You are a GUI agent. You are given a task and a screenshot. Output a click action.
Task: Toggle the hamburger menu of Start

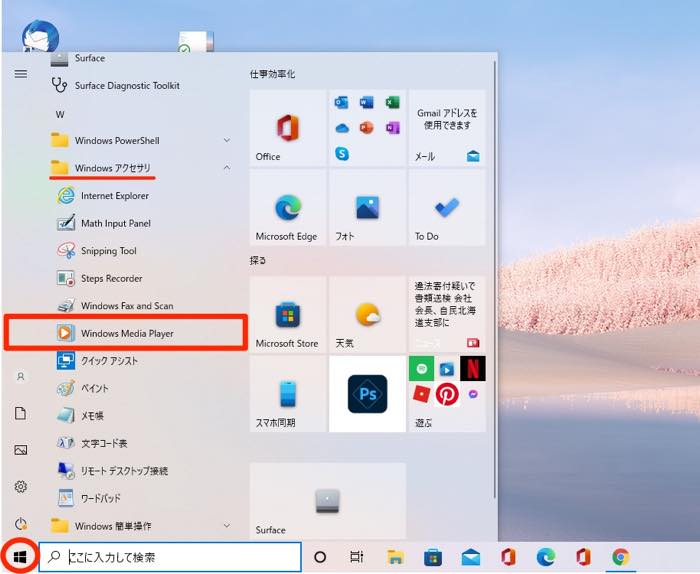(x=21, y=74)
